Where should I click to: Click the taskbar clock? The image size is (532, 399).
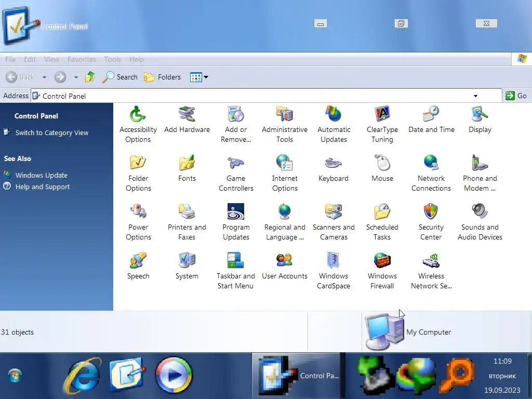[502, 376]
